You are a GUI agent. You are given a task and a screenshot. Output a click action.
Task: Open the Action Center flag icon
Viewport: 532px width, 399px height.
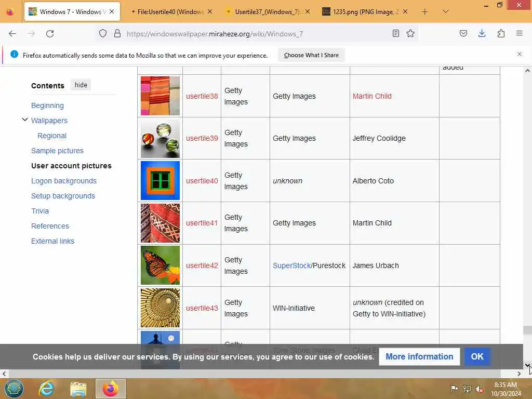454,389
